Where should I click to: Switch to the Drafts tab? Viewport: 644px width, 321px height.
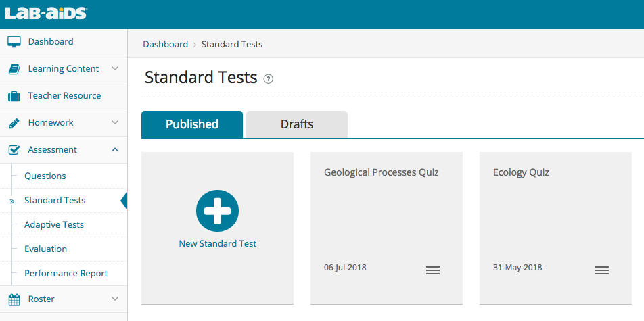297,124
